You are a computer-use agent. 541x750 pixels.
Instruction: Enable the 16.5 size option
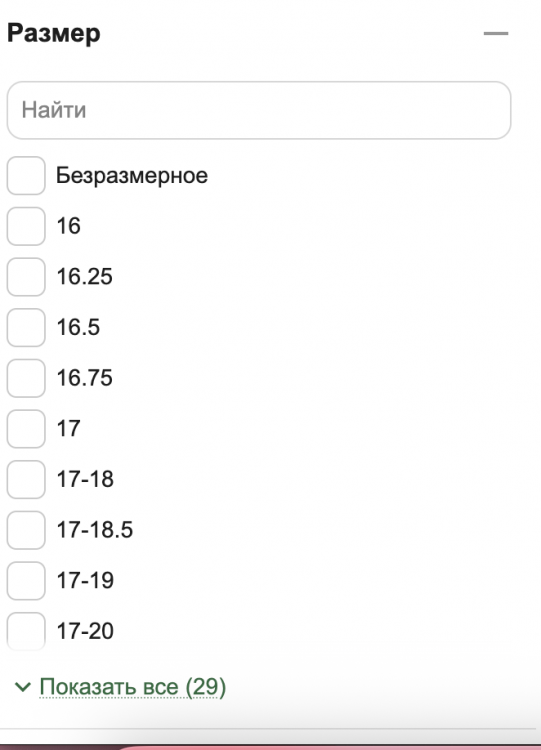pos(26,328)
